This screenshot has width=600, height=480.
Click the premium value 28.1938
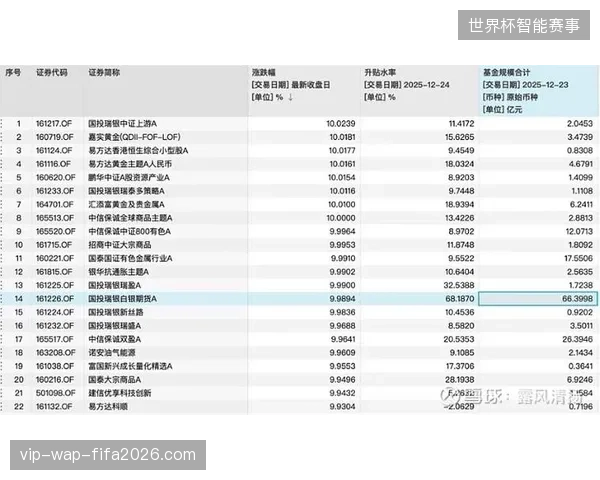click(x=460, y=380)
